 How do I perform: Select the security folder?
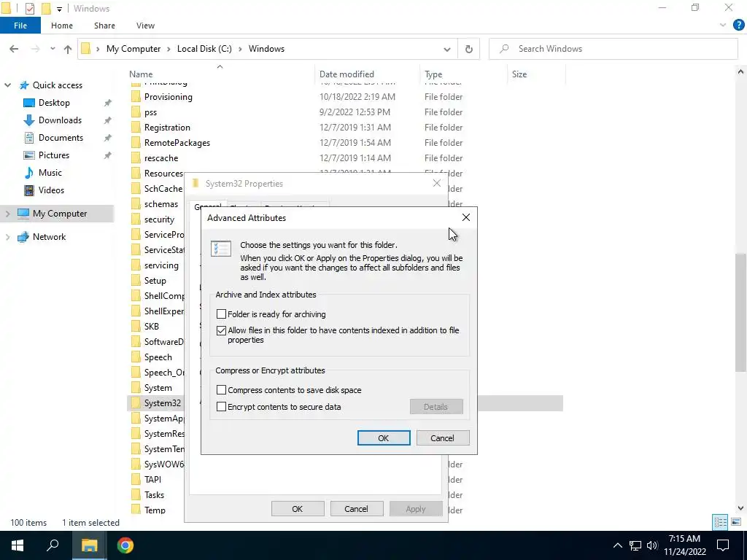[x=159, y=219]
